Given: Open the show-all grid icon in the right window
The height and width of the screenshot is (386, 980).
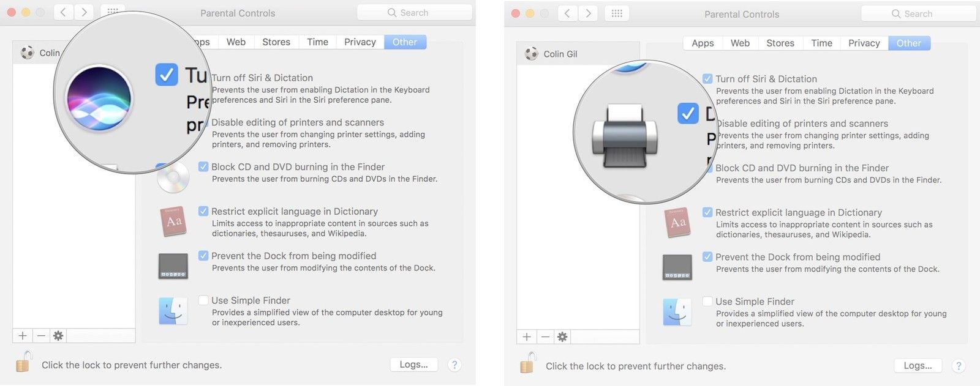Looking at the screenshot, I should click(617, 13).
